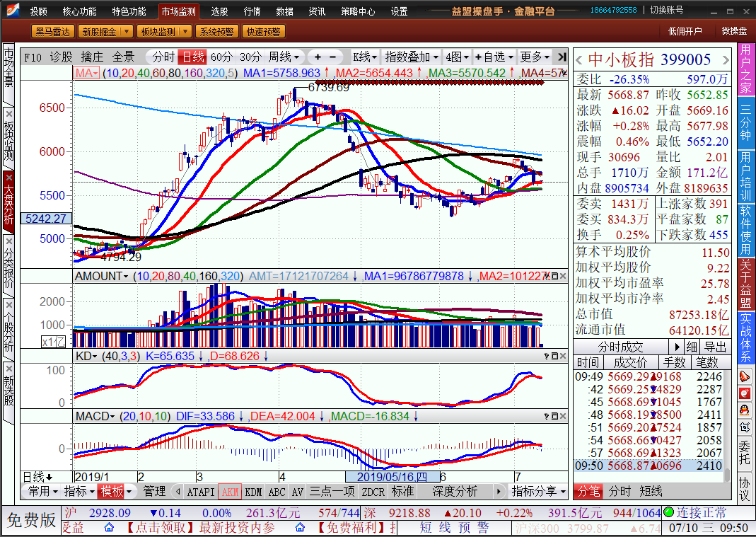Open the 用户之家 right sidebar tab
Screen dimensions: 756x537
(x=745, y=69)
